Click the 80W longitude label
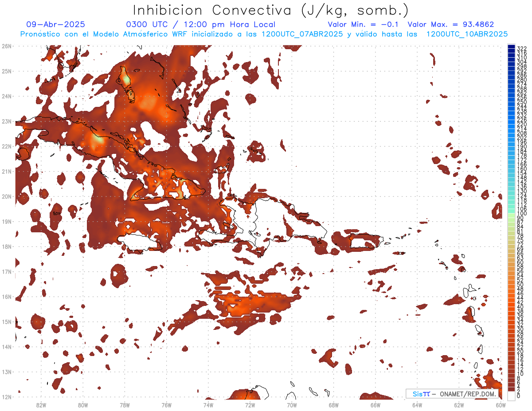Screen dimensions: 532x411 point(83,405)
